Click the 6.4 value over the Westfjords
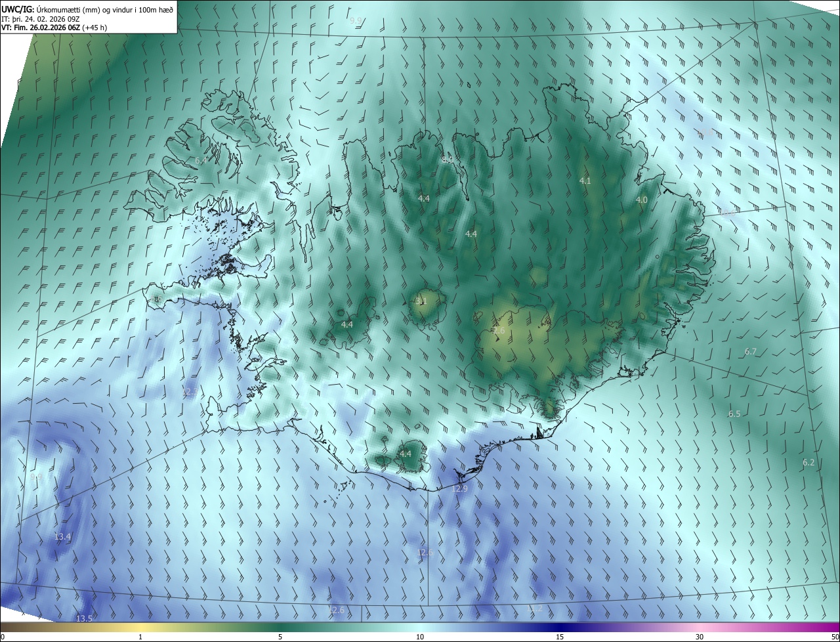This screenshot has width=840, height=642. tap(201, 160)
